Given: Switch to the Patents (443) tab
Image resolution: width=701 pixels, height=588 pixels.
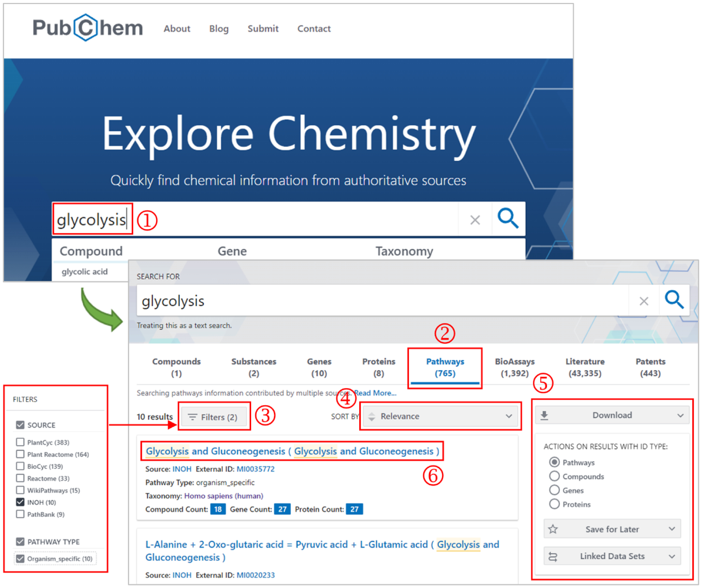Looking at the screenshot, I should click(650, 367).
